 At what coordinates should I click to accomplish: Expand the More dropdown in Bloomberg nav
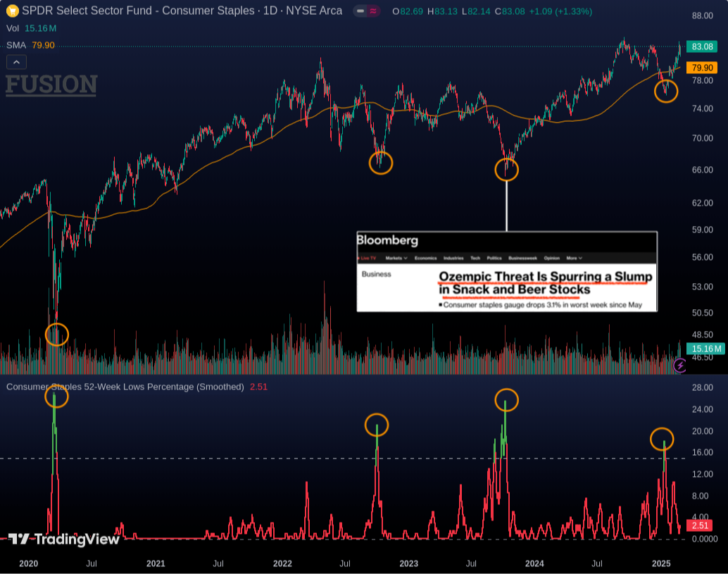click(575, 258)
